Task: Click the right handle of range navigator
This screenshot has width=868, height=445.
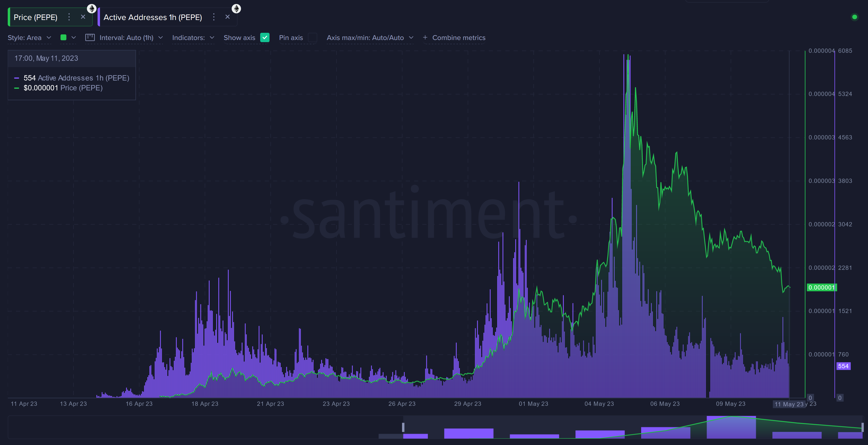Action: point(862,427)
